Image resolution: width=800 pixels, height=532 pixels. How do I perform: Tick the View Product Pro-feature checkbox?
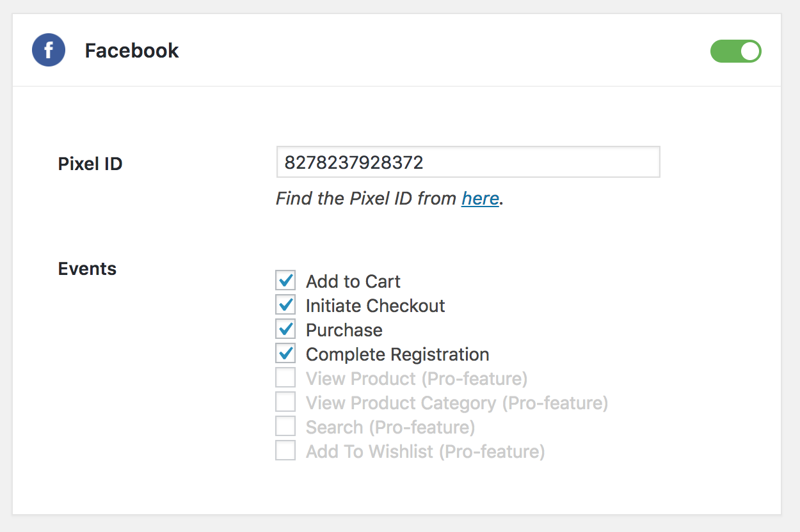point(285,378)
